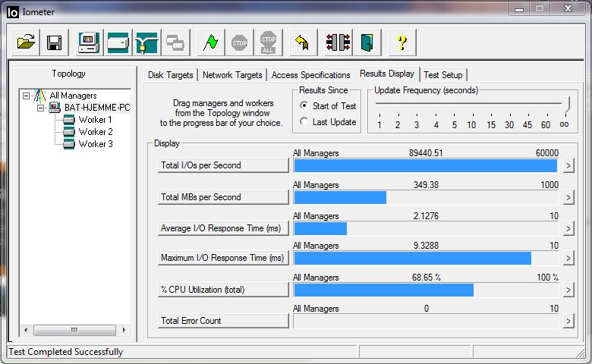Click the All Managers tree icon

tap(39, 96)
